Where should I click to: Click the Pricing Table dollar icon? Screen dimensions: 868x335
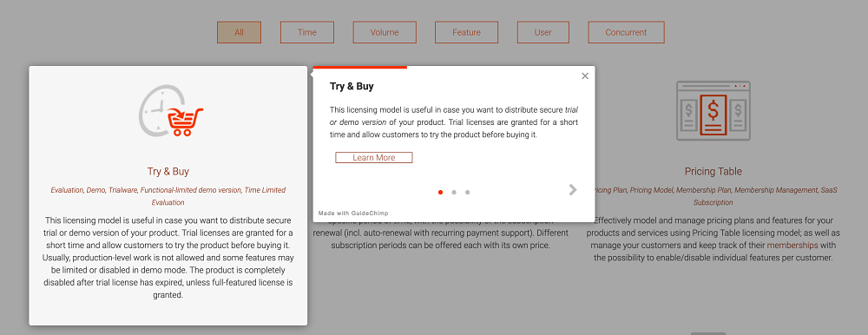(713, 111)
